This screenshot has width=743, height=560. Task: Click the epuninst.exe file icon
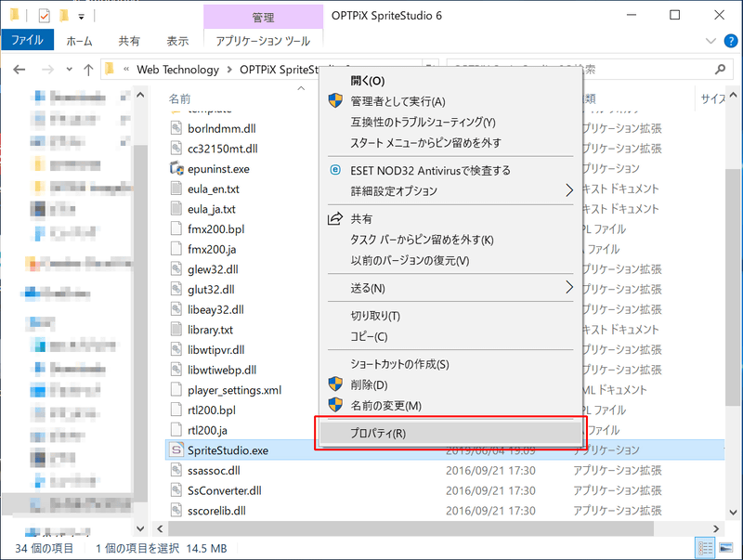pyautogui.click(x=176, y=168)
